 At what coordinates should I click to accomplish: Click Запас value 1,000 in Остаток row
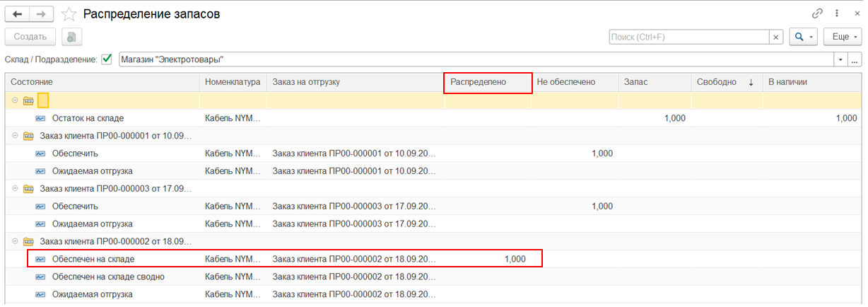tap(674, 118)
